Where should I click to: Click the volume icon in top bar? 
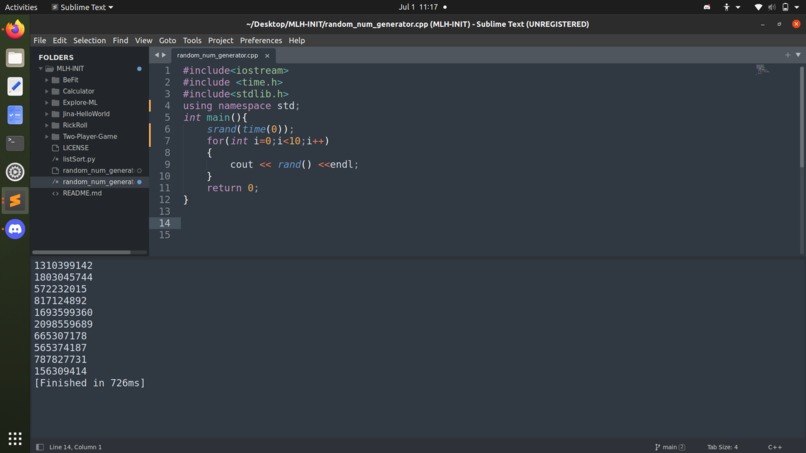(772, 7)
